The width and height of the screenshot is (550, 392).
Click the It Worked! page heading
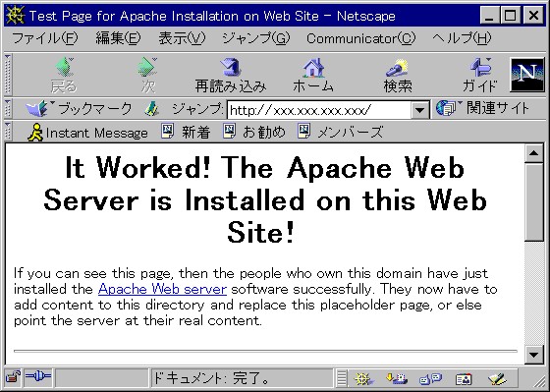[265, 199]
